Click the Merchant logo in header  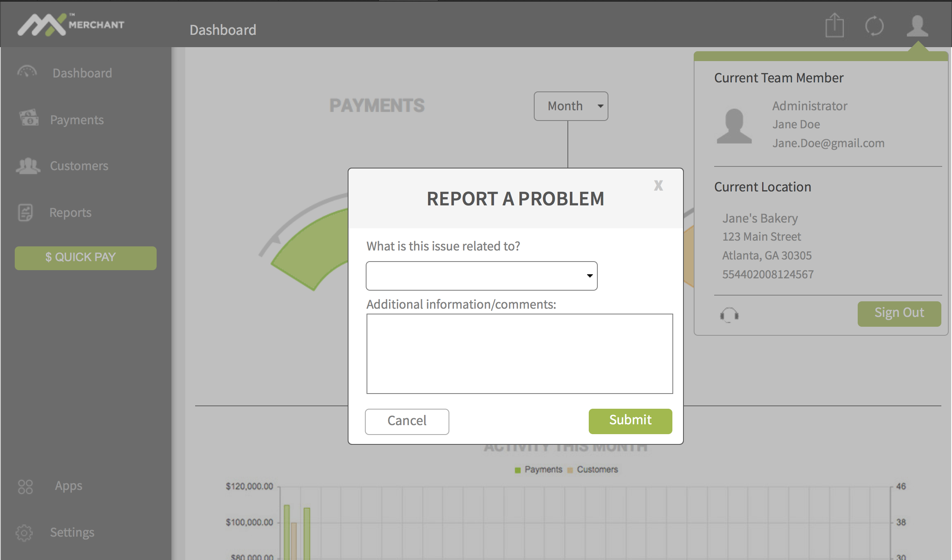click(71, 25)
